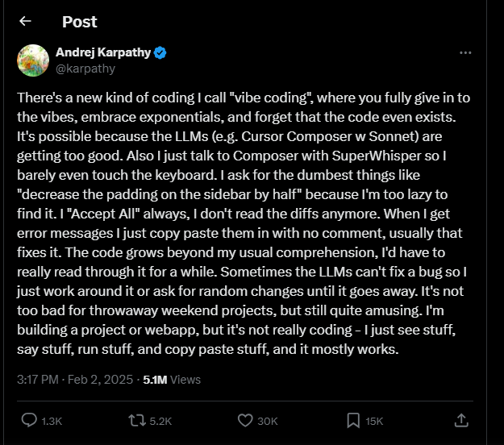Open Andrej Karpathy's profile picture
This screenshot has height=445, width=504.
33,60
